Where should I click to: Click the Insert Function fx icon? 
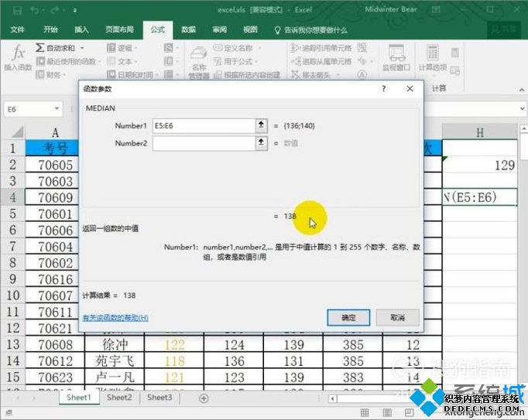pyautogui.click(x=19, y=53)
